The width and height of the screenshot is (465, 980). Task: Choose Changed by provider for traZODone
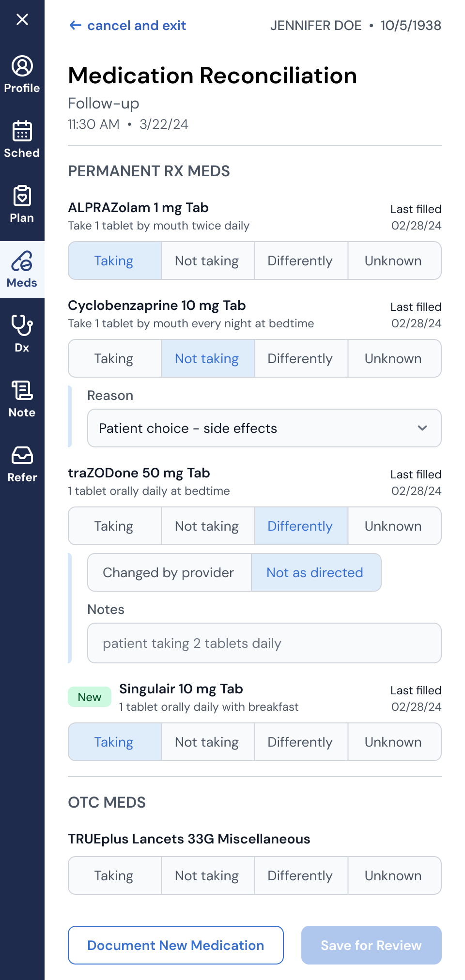pyautogui.click(x=169, y=572)
